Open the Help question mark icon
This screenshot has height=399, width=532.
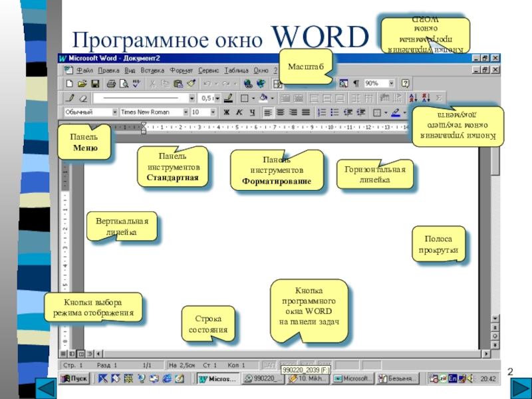(x=405, y=84)
